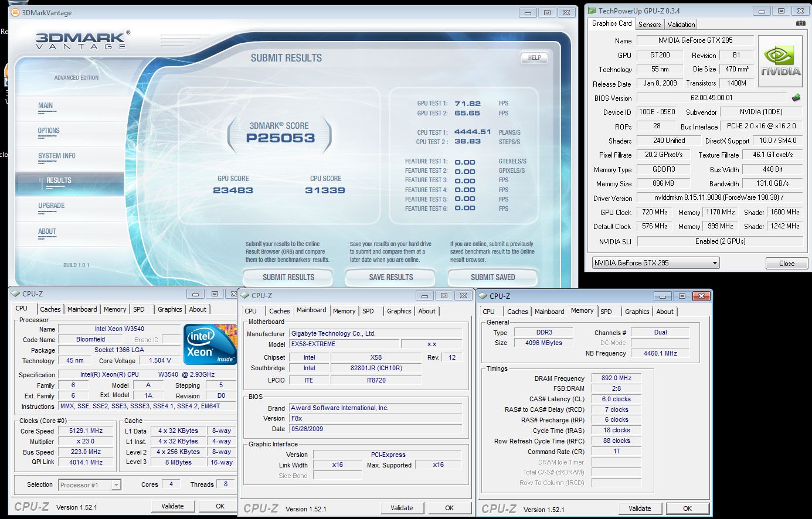
Task: Click Validate in left CPU-Z window
Action: [x=172, y=506]
